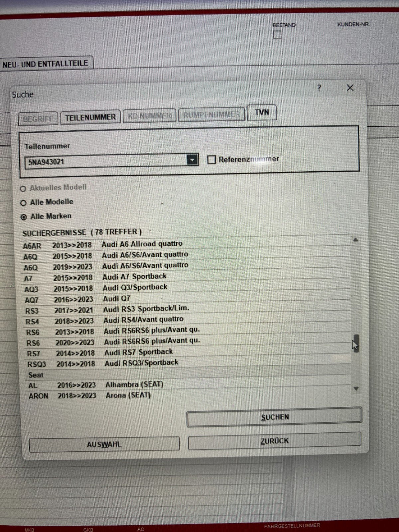Click the KUNDEN-NR. label in main window
The width and height of the screenshot is (399, 532).
[x=353, y=25]
